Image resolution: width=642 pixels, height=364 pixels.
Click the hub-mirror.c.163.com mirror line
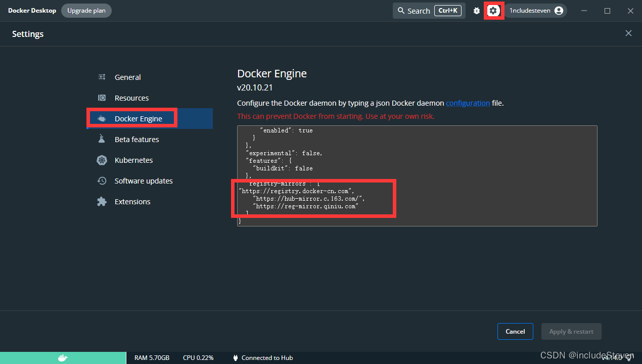[x=308, y=199]
